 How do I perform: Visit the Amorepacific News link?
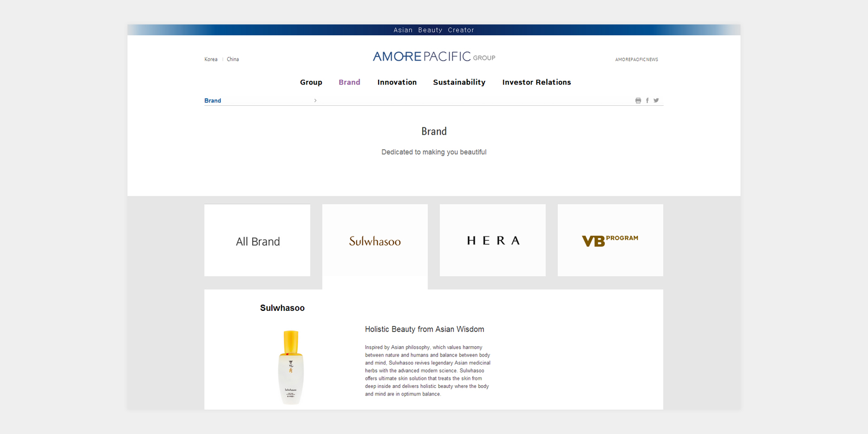coord(636,60)
